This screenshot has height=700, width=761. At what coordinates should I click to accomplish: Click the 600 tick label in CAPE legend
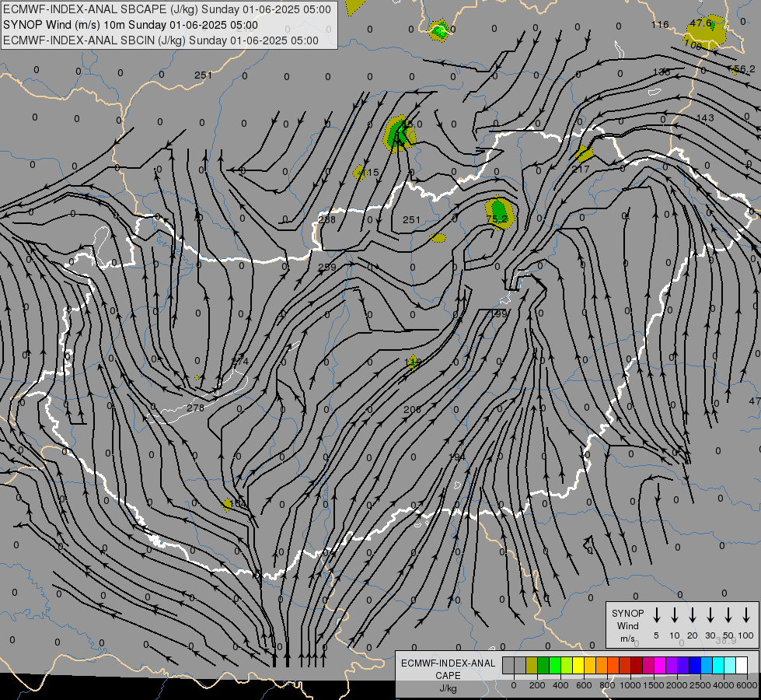584,685
